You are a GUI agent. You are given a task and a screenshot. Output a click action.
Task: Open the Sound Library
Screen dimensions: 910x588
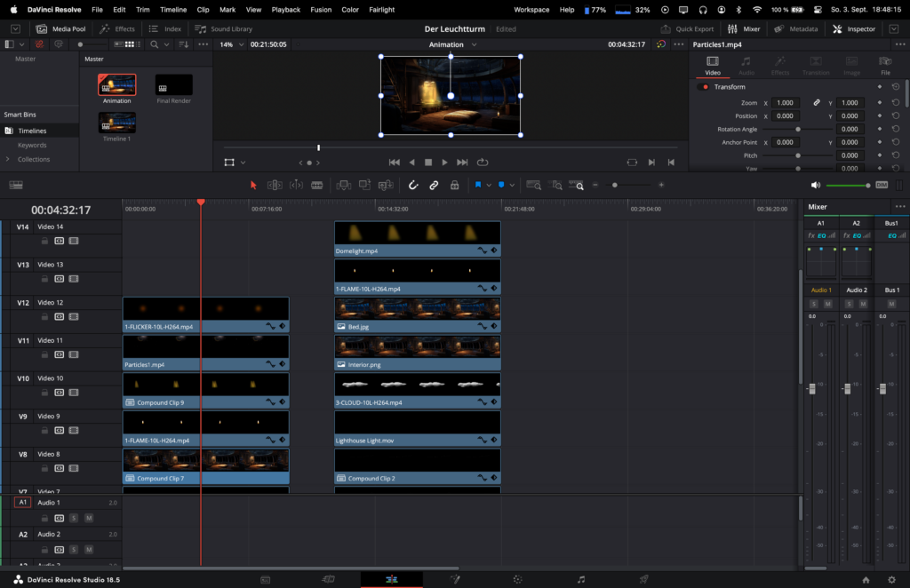tap(223, 29)
